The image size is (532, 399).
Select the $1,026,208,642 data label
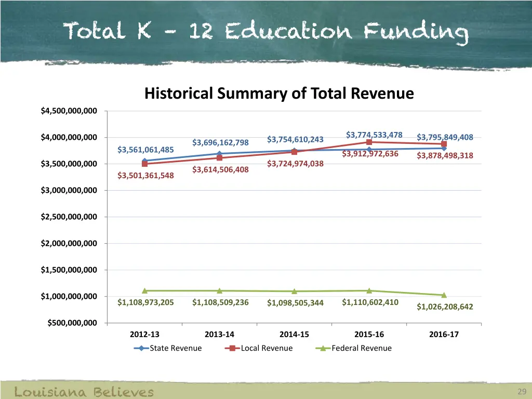click(x=445, y=307)
